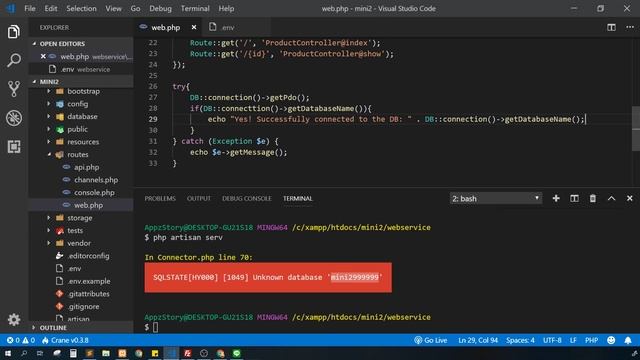Collapse the Open Editors section

(x=82, y=44)
